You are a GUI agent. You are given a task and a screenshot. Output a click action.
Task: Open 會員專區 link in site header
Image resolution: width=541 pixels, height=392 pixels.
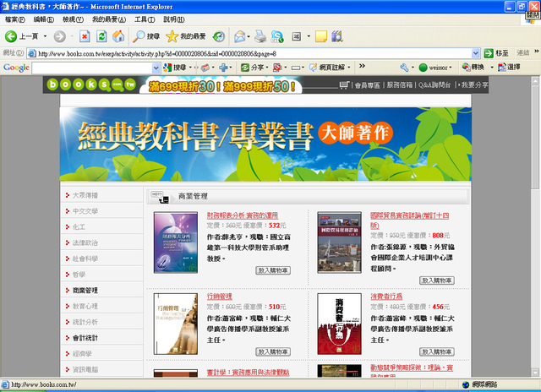click(x=368, y=85)
